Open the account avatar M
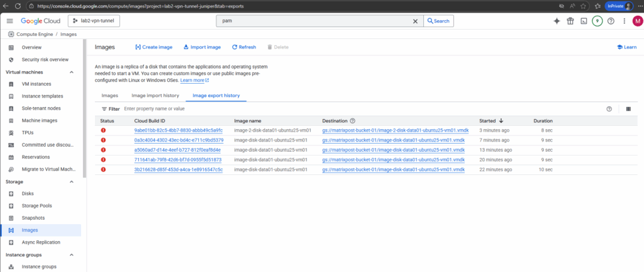Screen dimensions: 644x272 [638, 21]
